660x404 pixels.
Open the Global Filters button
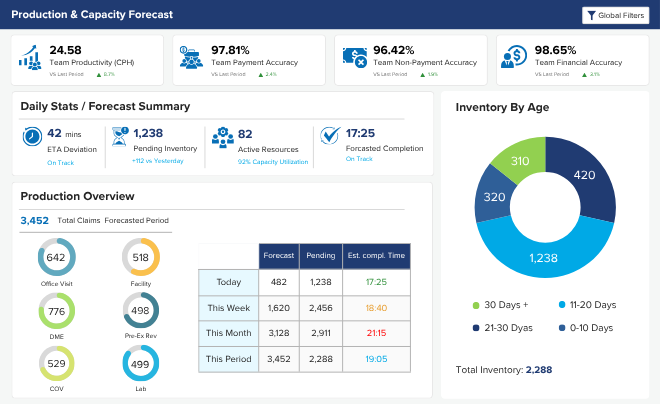(x=615, y=15)
